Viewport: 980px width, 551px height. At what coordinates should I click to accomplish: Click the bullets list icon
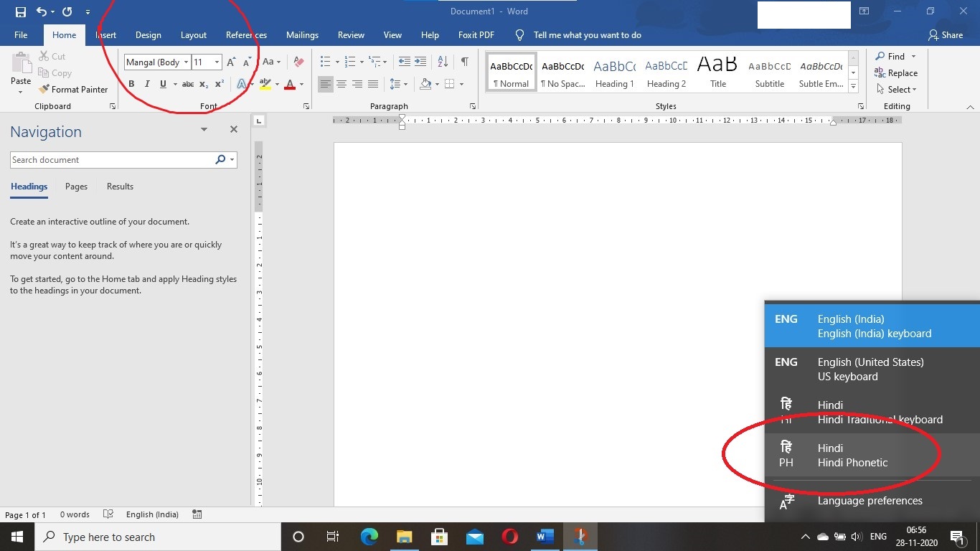(325, 62)
